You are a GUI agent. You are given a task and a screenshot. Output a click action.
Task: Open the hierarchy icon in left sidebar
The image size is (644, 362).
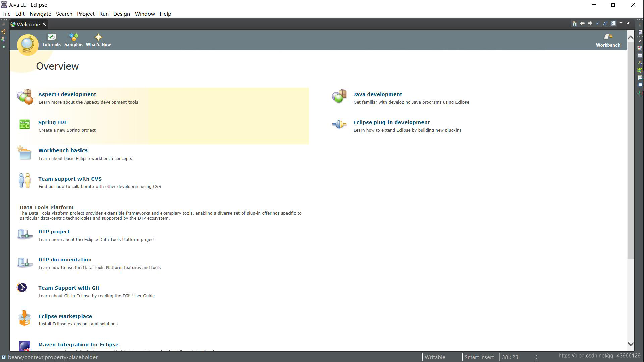pyautogui.click(x=4, y=32)
